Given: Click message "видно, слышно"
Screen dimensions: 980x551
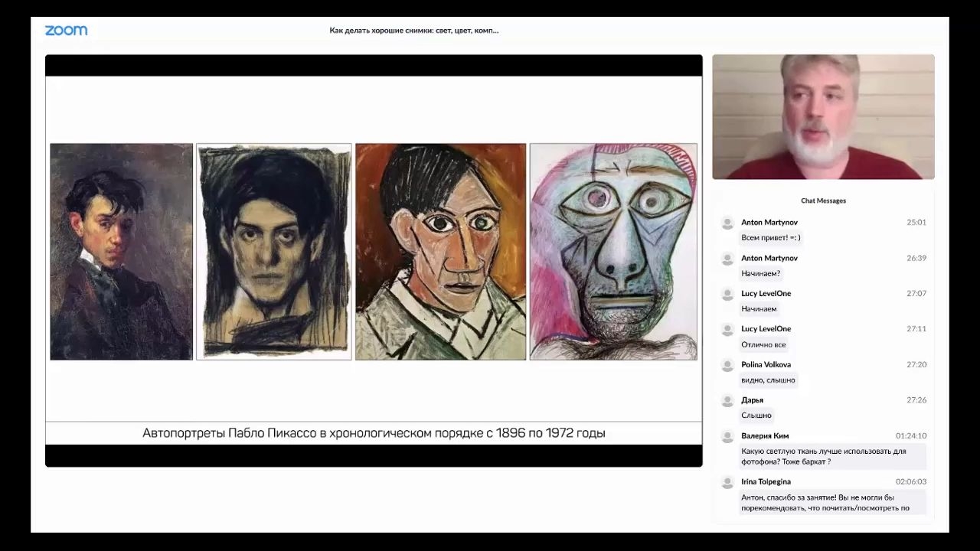Looking at the screenshot, I should click(x=768, y=380).
